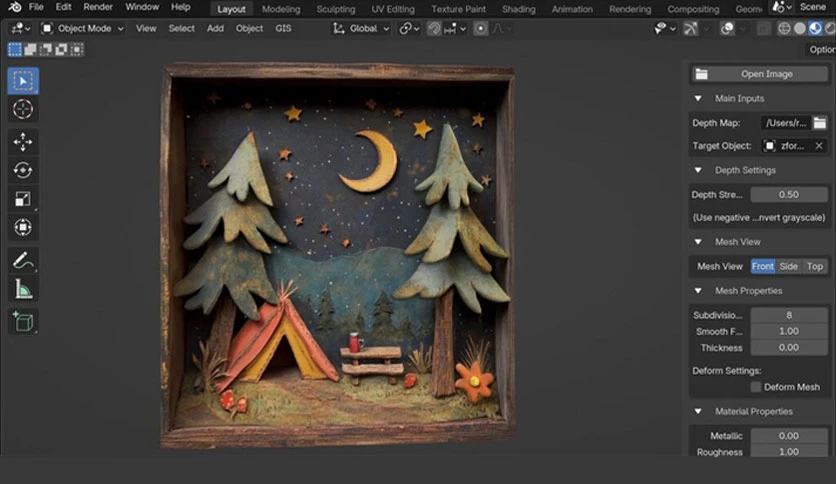Open Global transform orientation dropdown

pos(361,28)
